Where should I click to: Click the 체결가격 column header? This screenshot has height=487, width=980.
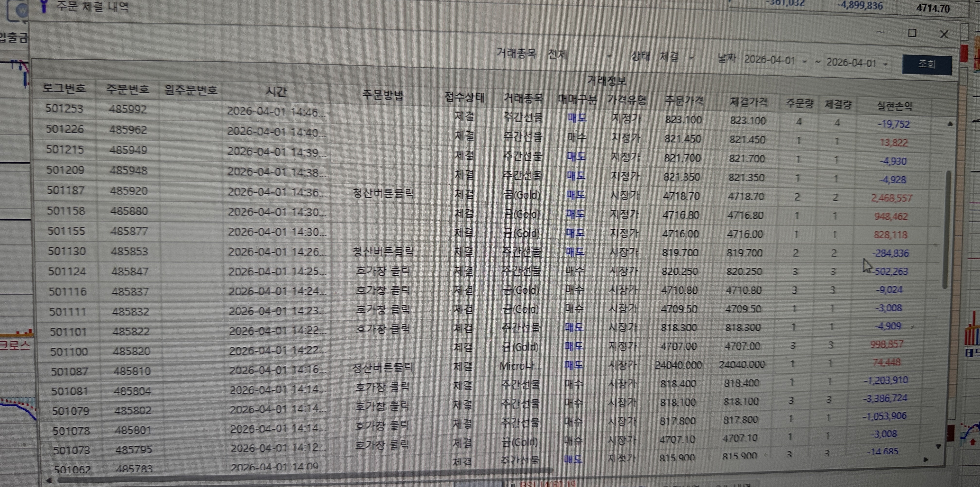pyautogui.click(x=749, y=102)
